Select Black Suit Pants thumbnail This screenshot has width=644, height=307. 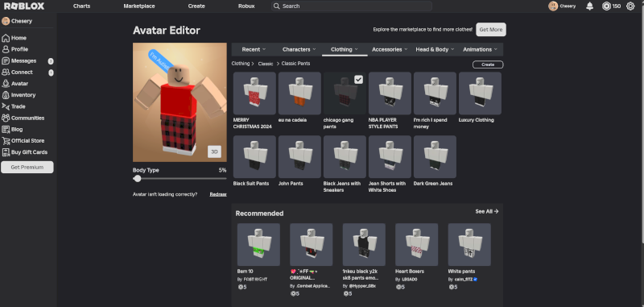[254, 156]
